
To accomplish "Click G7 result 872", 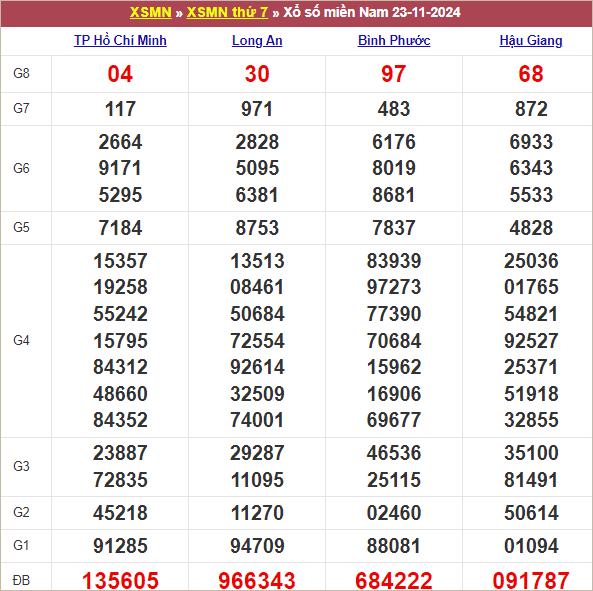I will pyautogui.click(x=531, y=109).
